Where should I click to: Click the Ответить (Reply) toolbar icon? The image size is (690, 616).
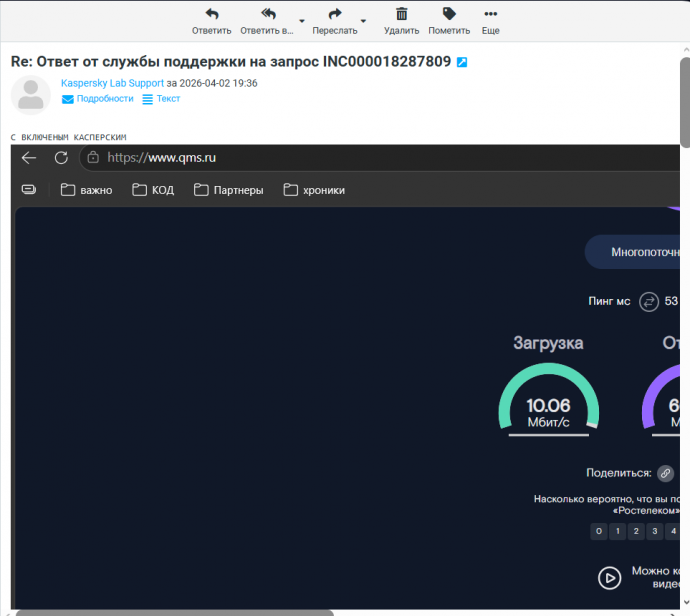(x=211, y=15)
